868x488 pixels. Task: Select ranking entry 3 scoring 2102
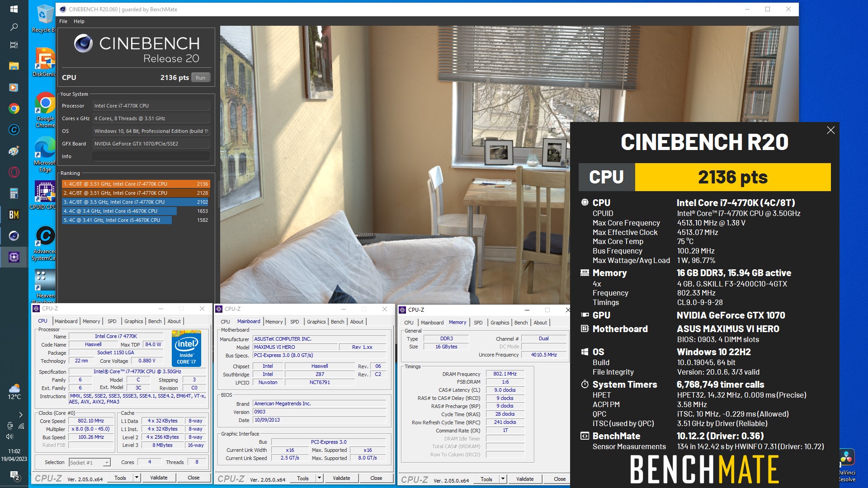click(136, 202)
